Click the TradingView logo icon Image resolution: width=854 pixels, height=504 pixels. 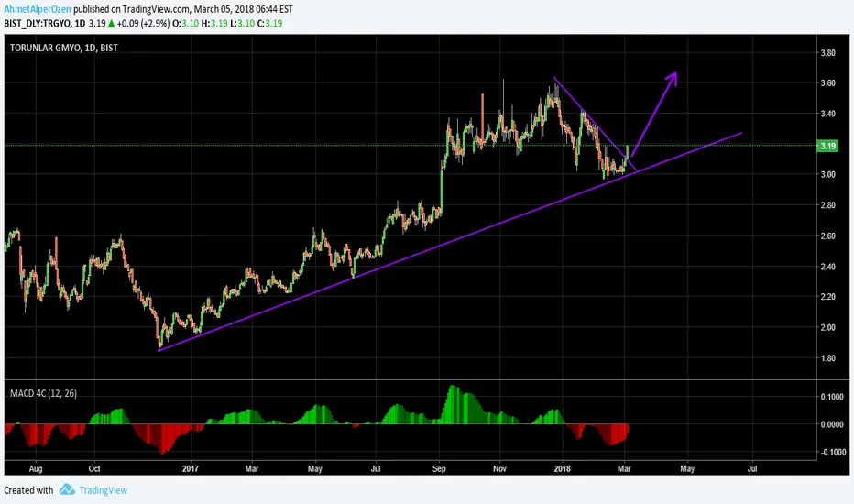pyautogui.click(x=67, y=489)
